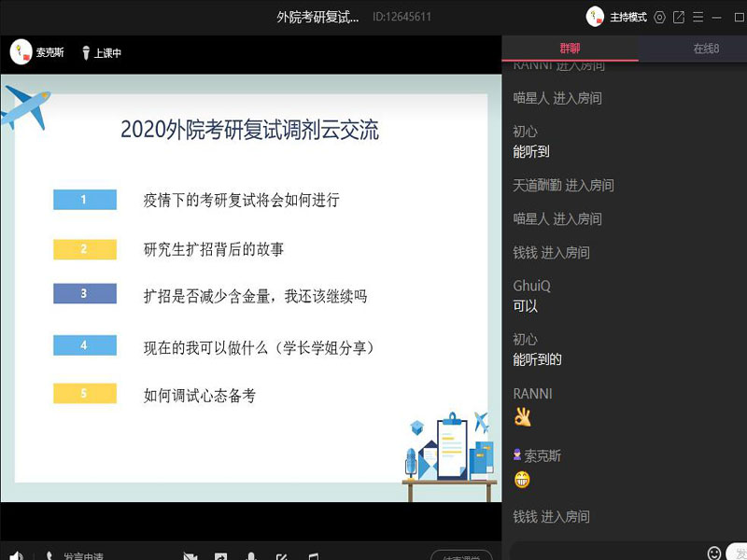This screenshot has width=747, height=560.
Task: Click presenter 索克斯 avatar above the slide
Action: pos(21,52)
